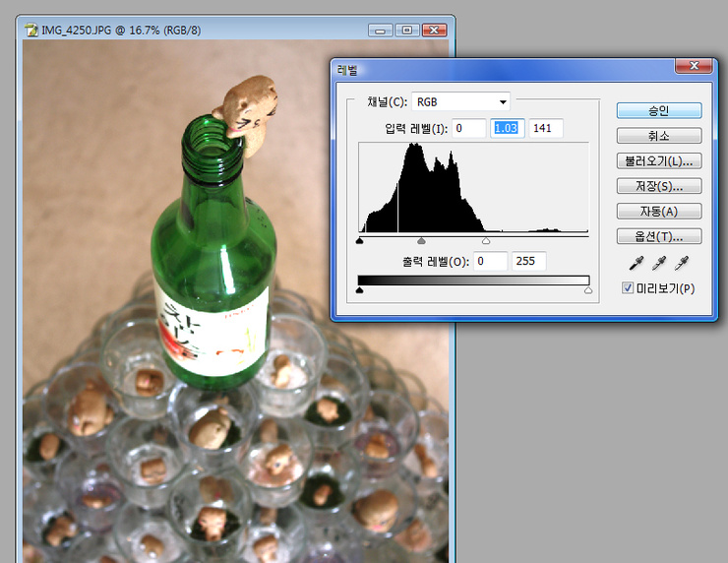The height and width of the screenshot is (563, 728).
Task: Click the input midtone field showing 1.03
Action: (508, 128)
